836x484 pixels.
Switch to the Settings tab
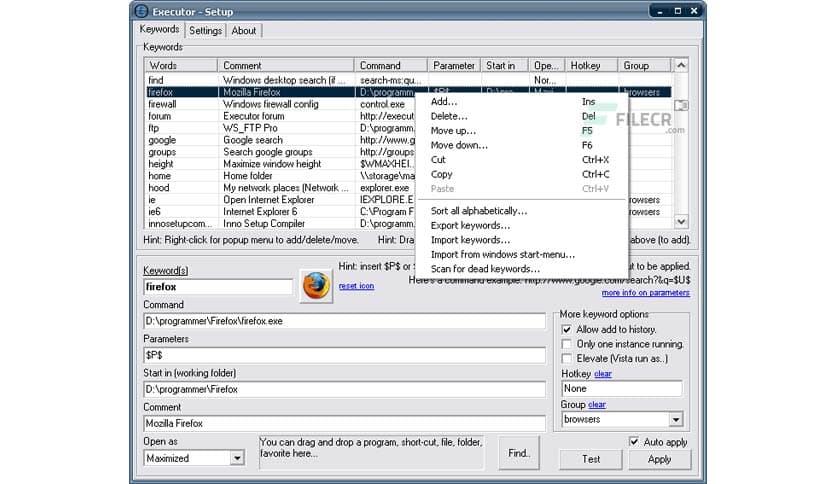click(x=205, y=30)
